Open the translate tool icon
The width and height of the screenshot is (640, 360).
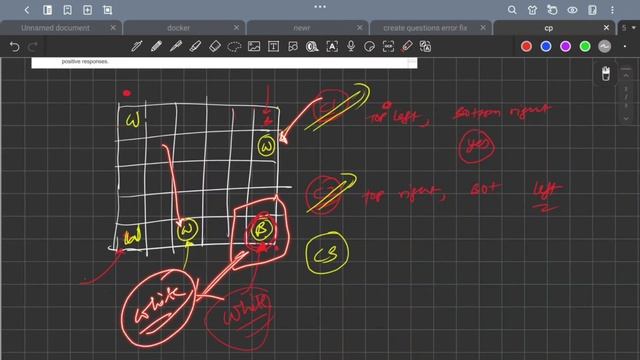click(425, 47)
